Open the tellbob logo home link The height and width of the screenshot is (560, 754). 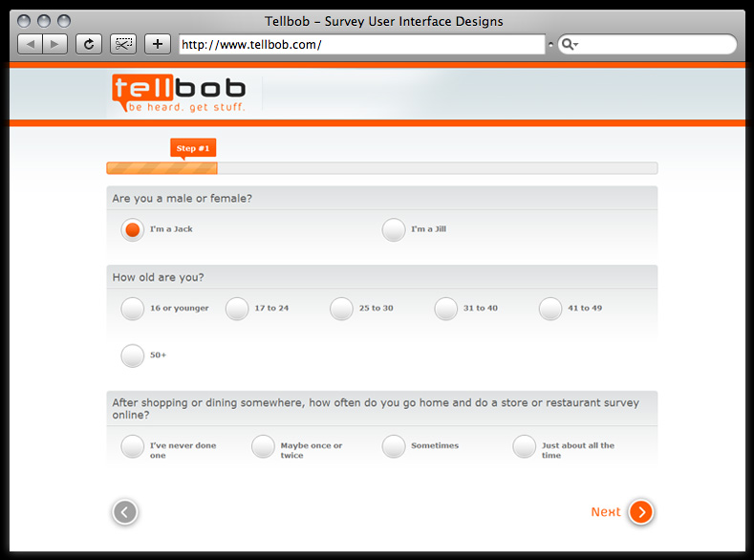179,94
